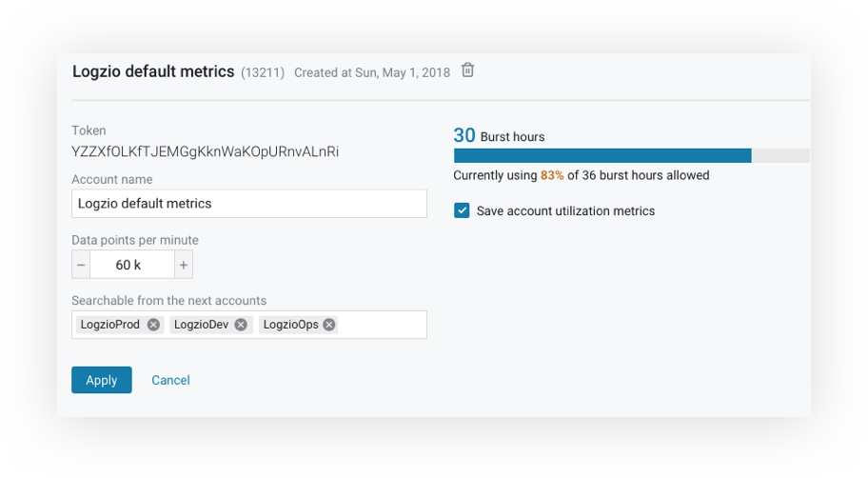Click empty area of searchable accounts field

382,325
